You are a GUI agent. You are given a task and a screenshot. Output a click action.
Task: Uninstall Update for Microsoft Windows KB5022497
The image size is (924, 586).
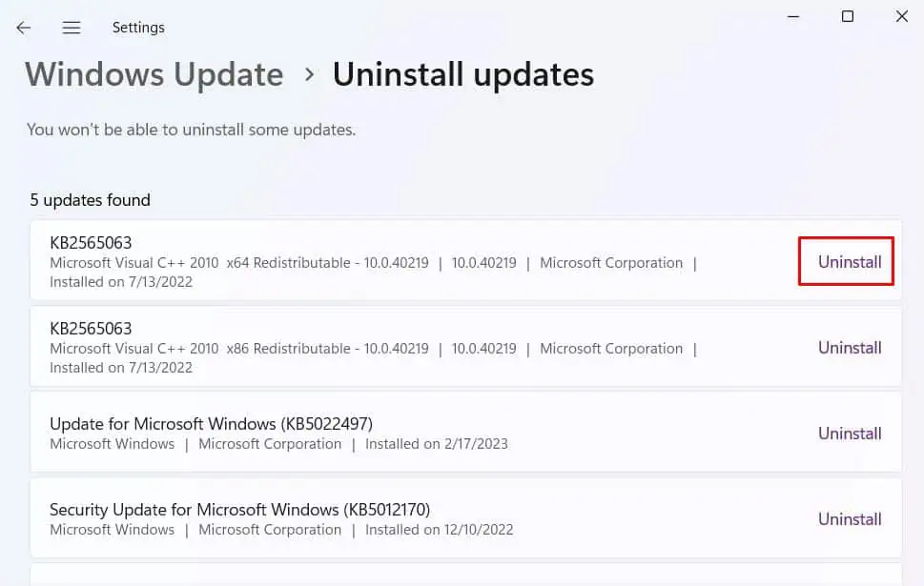pos(848,433)
